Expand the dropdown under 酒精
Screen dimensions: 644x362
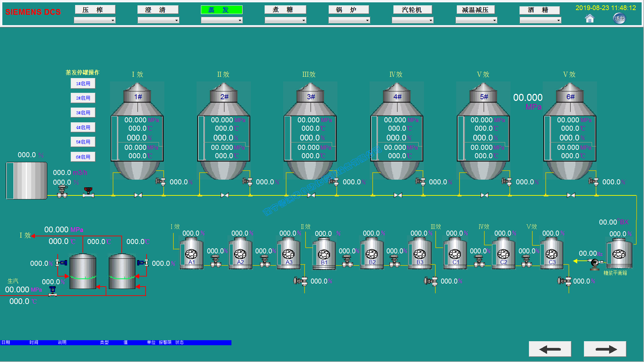[540, 20]
